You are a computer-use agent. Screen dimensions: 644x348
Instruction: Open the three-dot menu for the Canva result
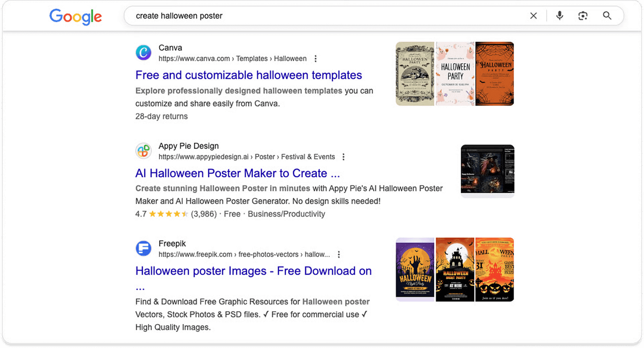coord(315,58)
